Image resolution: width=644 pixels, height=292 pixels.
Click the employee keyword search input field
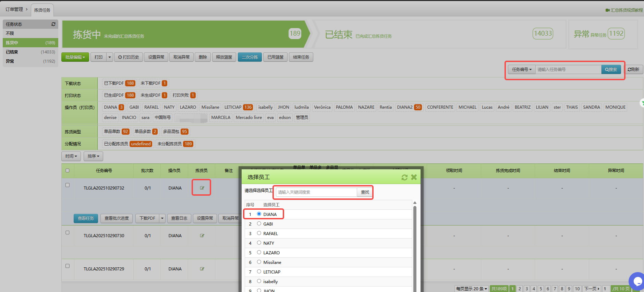point(316,192)
